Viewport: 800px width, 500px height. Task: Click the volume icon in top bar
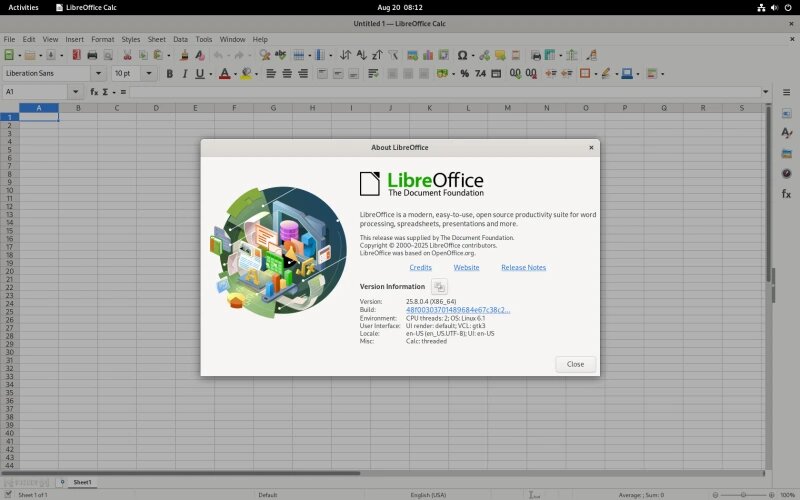774,8
